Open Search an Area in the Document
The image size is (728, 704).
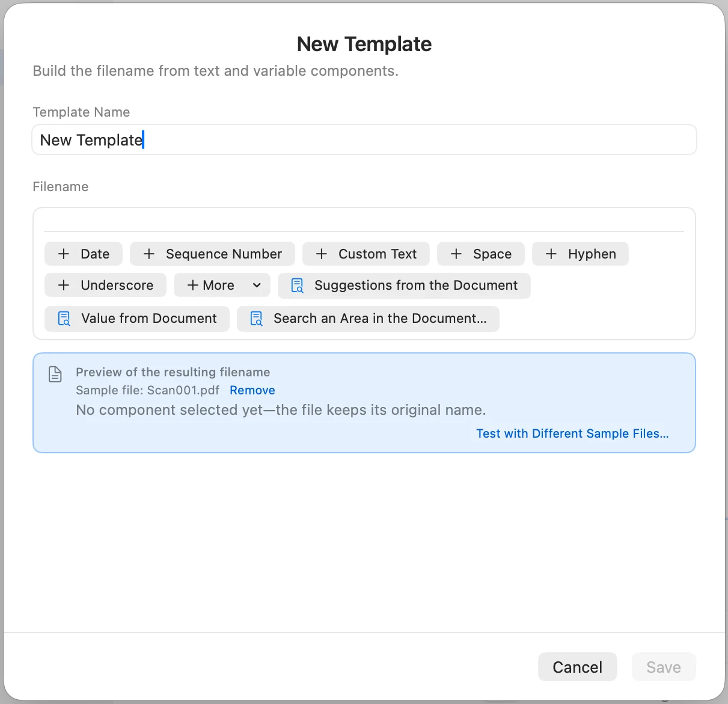pyautogui.click(x=368, y=319)
